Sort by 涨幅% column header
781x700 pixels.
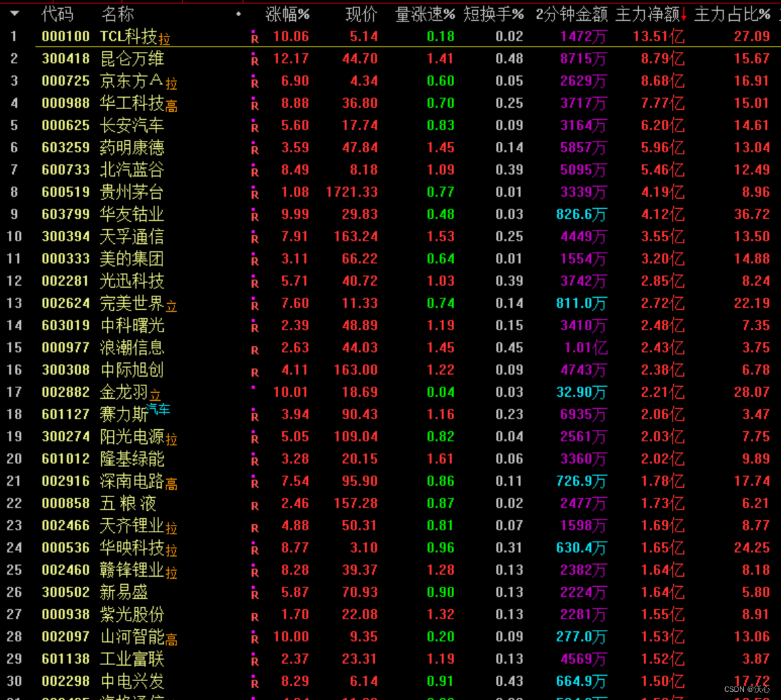[x=287, y=14]
